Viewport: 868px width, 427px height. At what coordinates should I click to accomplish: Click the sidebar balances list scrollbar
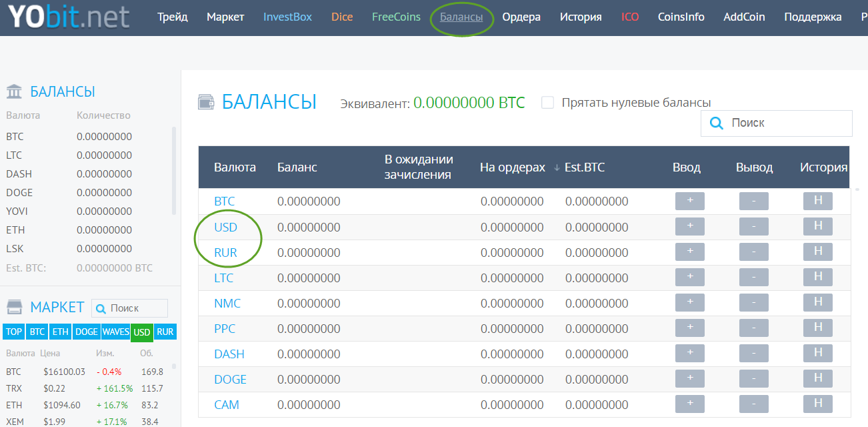tap(174, 169)
